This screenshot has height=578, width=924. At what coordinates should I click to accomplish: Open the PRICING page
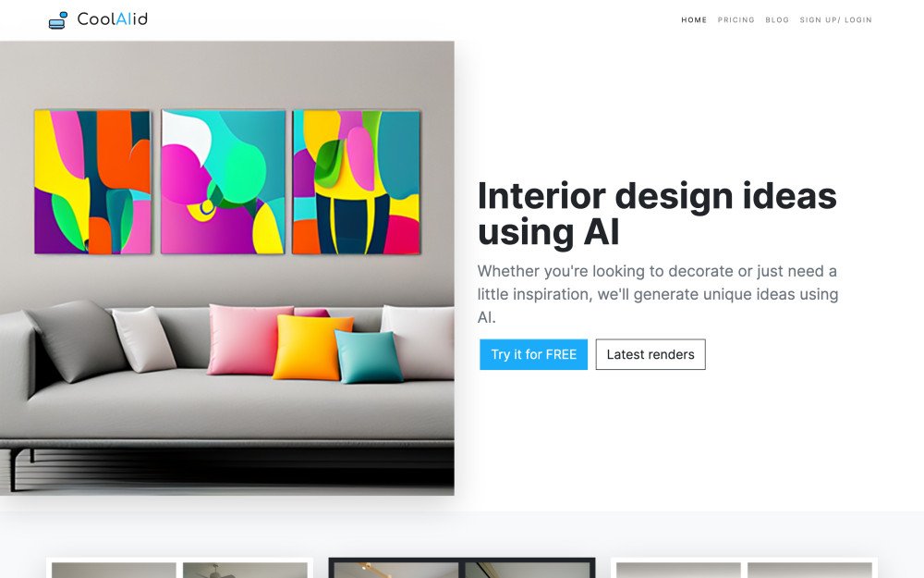pos(736,20)
